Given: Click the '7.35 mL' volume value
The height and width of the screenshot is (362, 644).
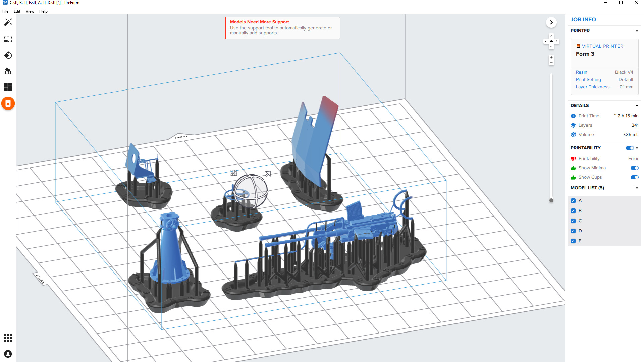Looking at the screenshot, I should [x=631, y=135].
